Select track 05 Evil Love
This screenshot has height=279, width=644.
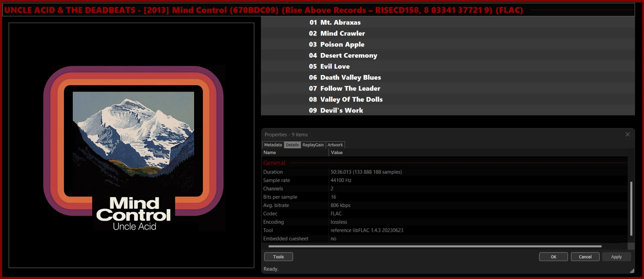tap(448, 66)
